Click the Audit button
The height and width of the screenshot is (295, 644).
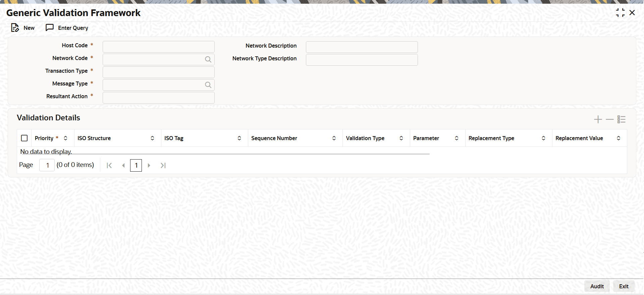tap(597, 286)
